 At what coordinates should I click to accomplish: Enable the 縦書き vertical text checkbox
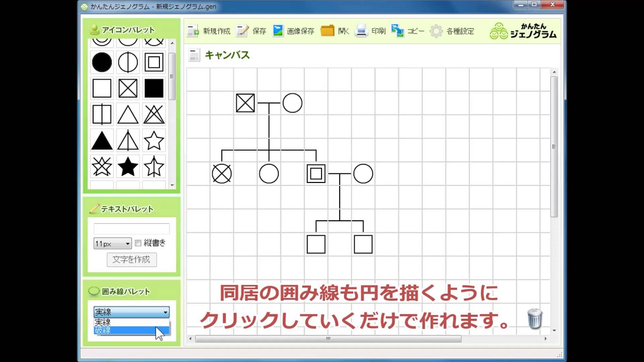pyautogui.click(x=138, y=243)
